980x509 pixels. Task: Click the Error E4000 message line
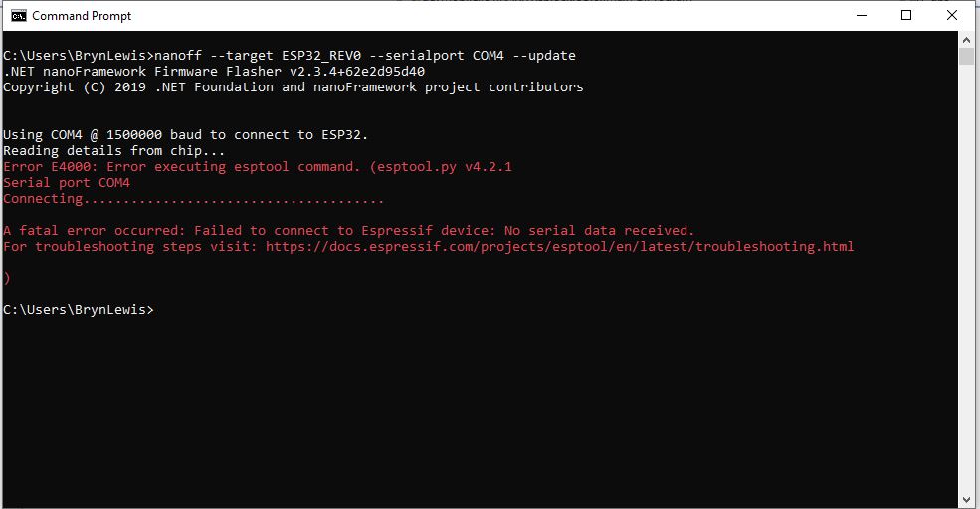pos(257,167)
